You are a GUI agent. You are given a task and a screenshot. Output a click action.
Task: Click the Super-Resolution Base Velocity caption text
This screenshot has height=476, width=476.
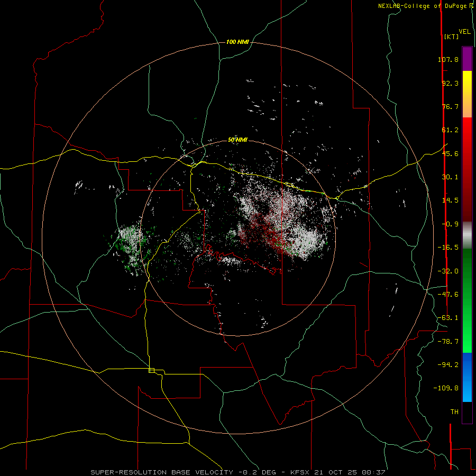(238, 472)
